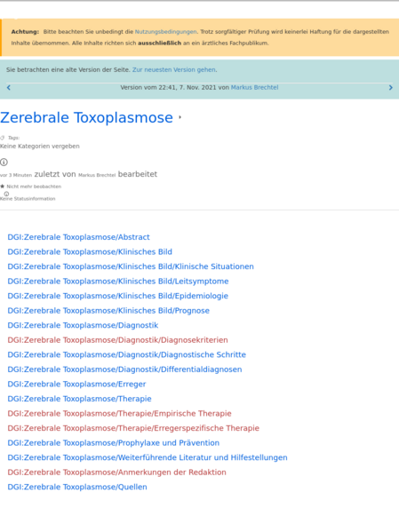Open the Quellen subpage link
The width and height of the screenshot is (399, 532).
pyautogui.click(x=77, y=487)
